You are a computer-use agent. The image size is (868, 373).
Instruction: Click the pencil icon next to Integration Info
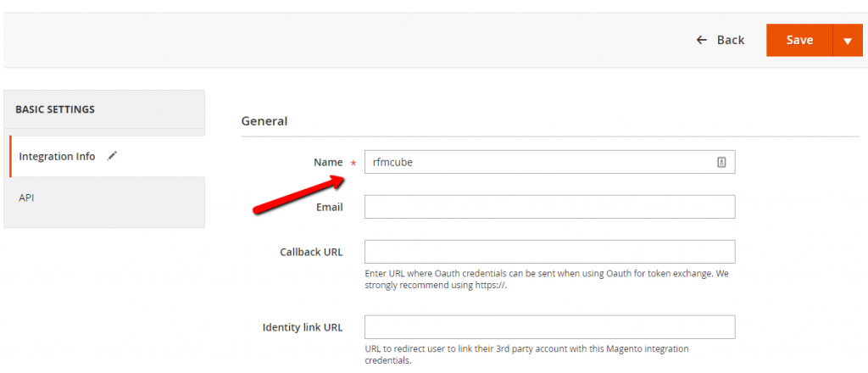click(x=112, y=156)
